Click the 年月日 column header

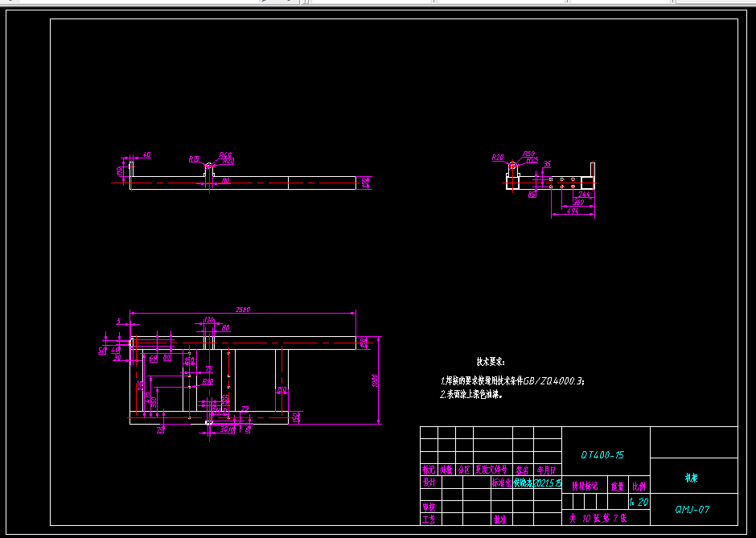[x=547, y=470]
